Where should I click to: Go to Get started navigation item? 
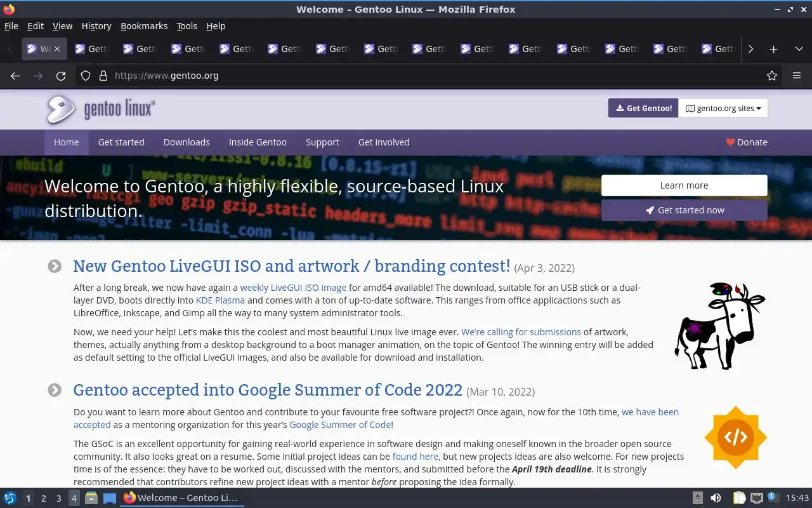(121, 142)
